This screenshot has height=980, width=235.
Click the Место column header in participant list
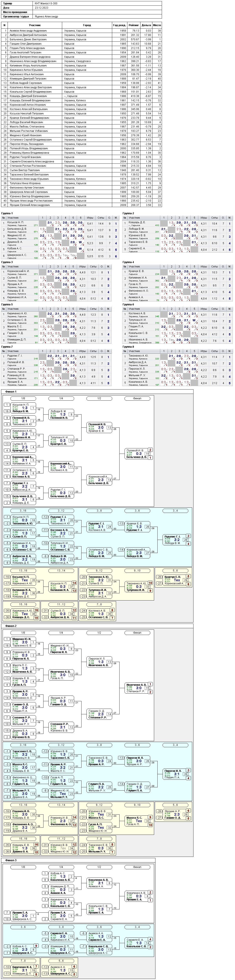[x=157, y=25]
